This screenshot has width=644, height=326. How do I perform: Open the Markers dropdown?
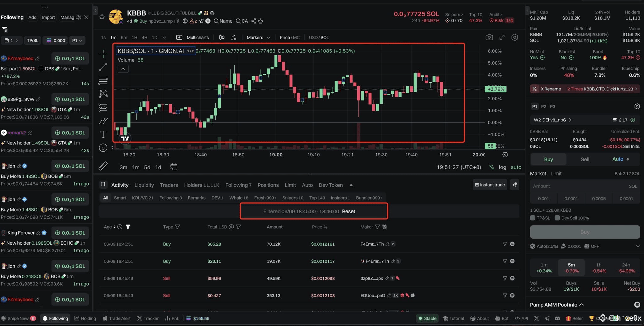pos(258,37)
